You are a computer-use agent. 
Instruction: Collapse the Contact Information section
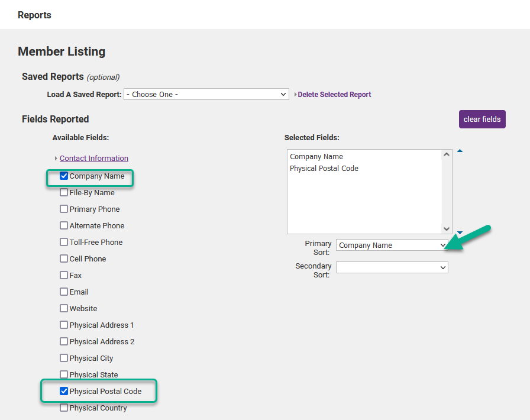pos(93,158)
